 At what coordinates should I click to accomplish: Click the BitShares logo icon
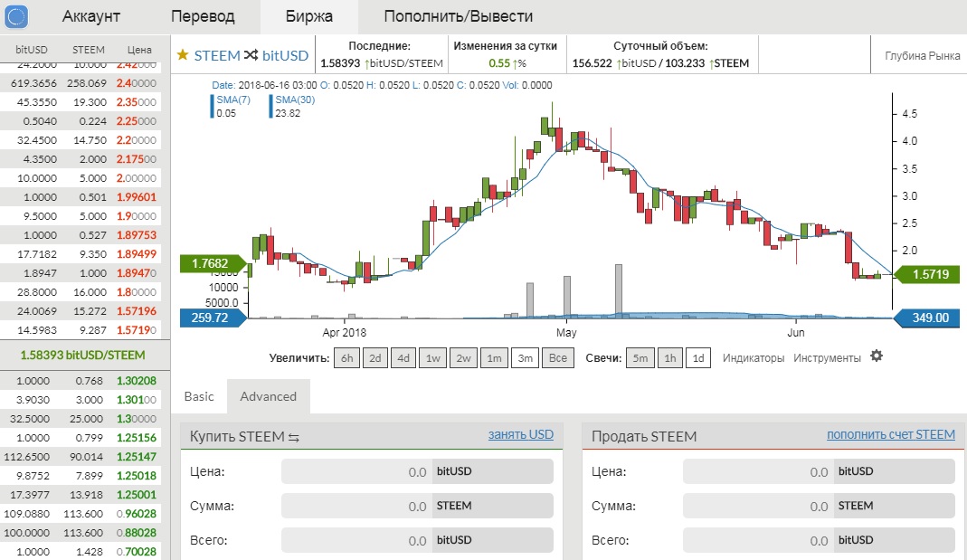16,16
